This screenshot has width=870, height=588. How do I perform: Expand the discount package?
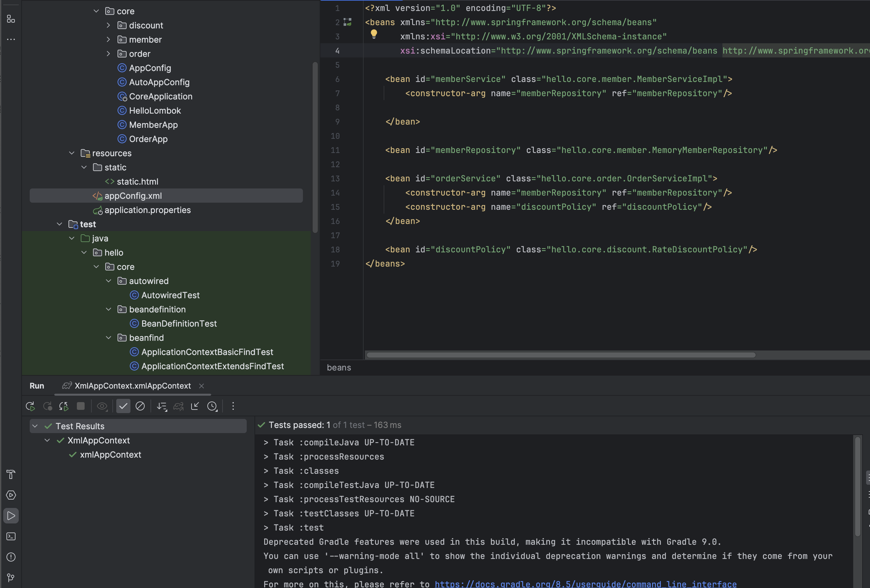click(108, 25)
